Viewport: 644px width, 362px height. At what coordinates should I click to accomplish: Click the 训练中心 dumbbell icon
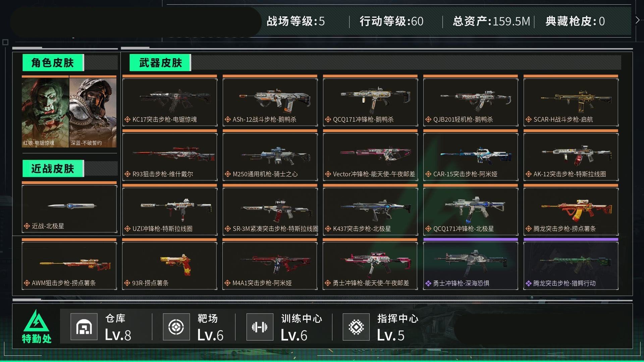click(260, 326)
